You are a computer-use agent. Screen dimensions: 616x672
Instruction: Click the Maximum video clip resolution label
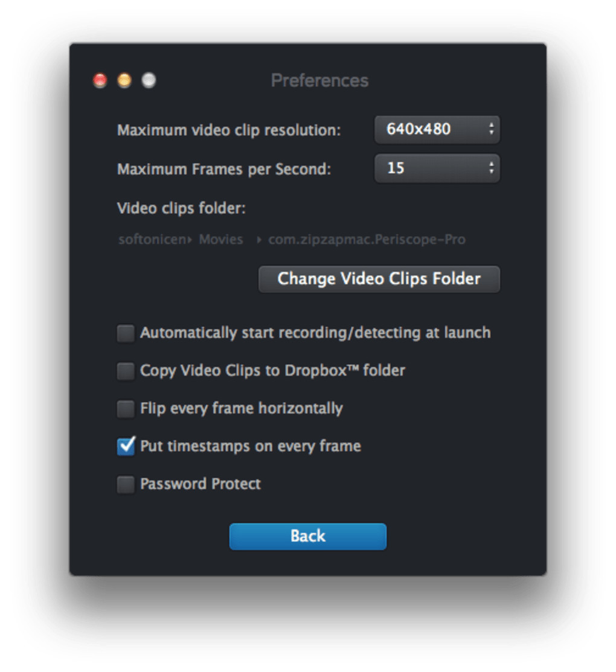click(x=229, y=130)
